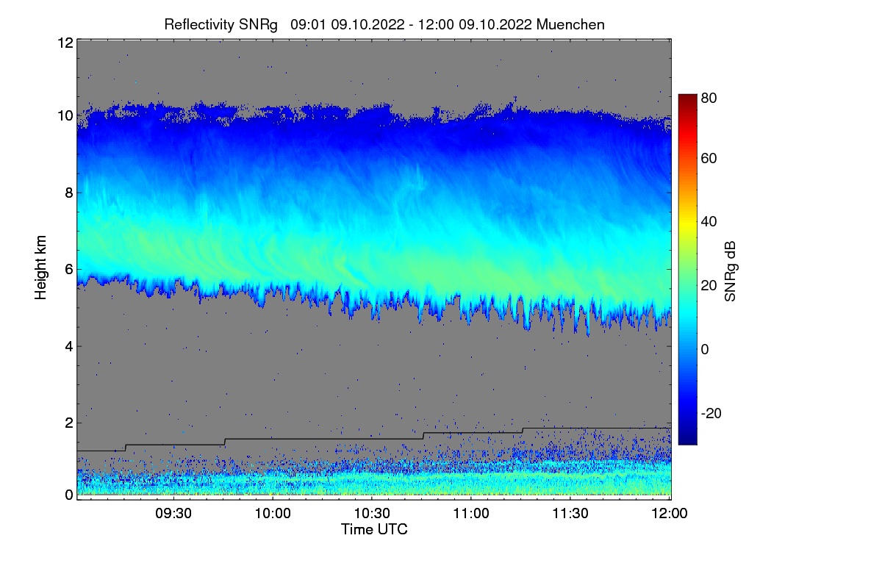This screenshot has height=588, width=882.
Task: Click the '09:30' time axis tick
Action: click(x=174, y=514)
